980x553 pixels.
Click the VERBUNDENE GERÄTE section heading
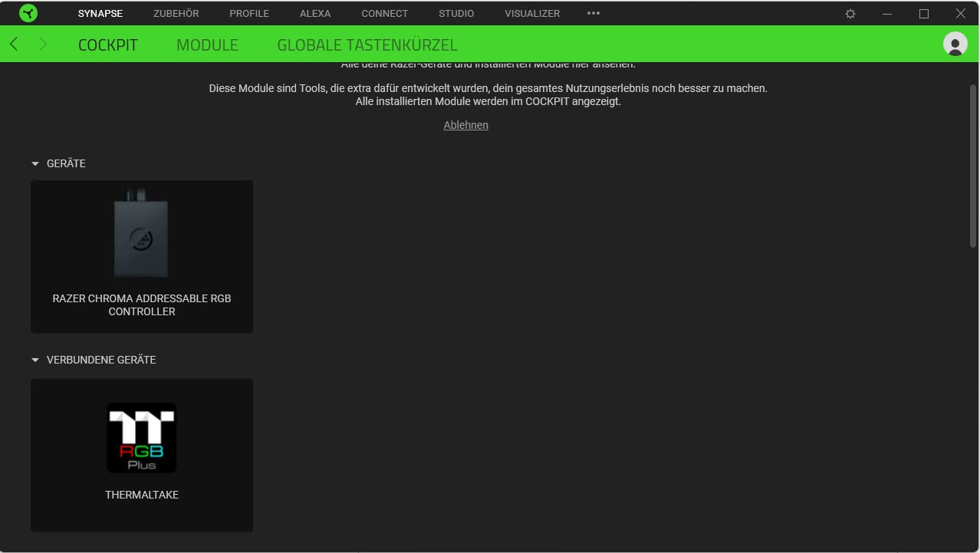[101, 360]
